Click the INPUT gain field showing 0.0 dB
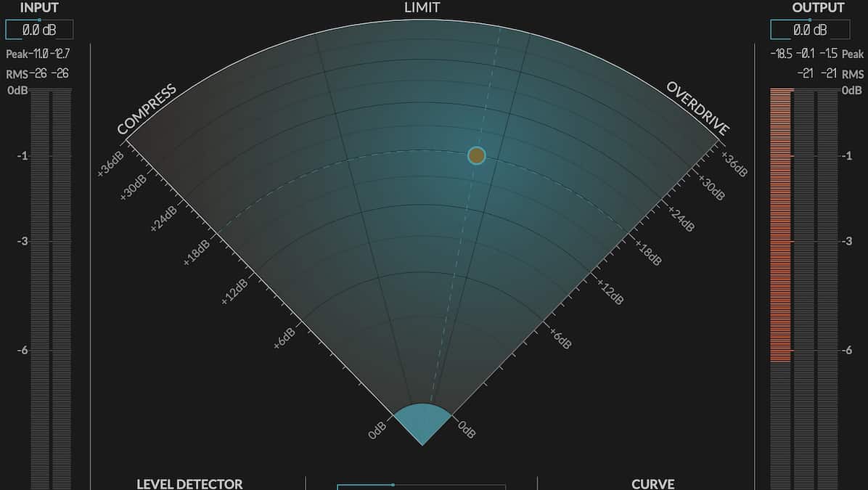 (40, 30)
